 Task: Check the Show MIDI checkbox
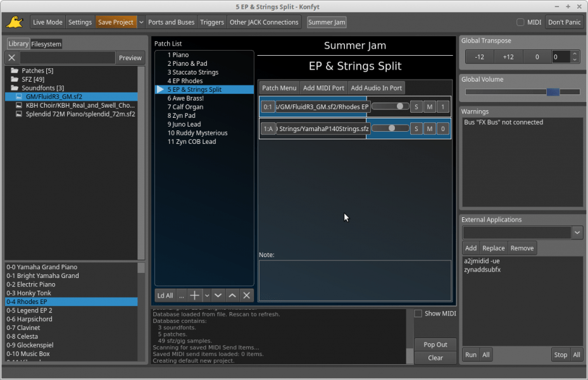tap(418, 313)
